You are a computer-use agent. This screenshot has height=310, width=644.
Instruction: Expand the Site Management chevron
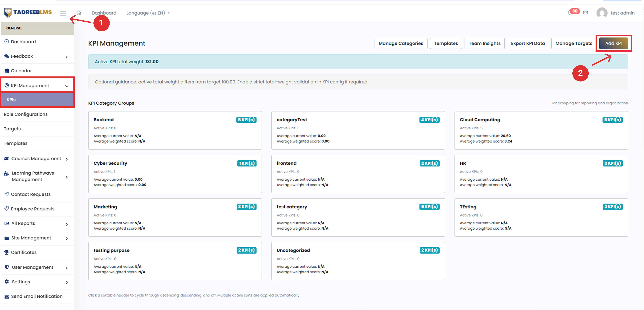tap(67, 238)
